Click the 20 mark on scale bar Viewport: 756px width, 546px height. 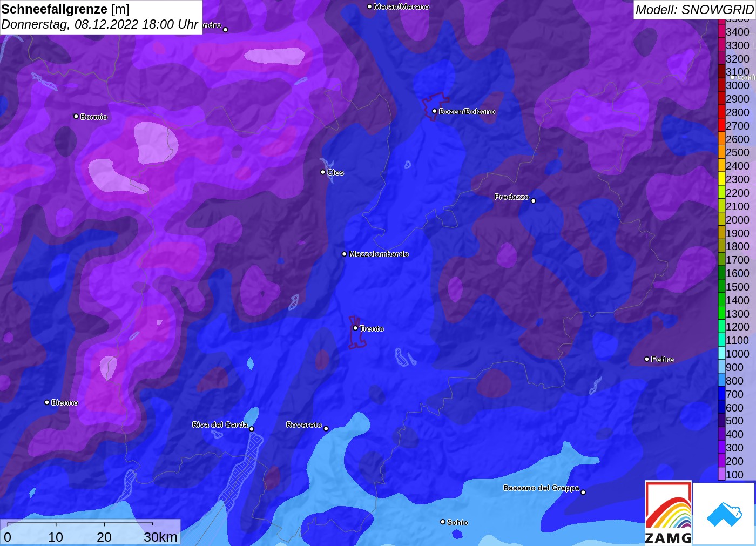click(x=104, y=537)
